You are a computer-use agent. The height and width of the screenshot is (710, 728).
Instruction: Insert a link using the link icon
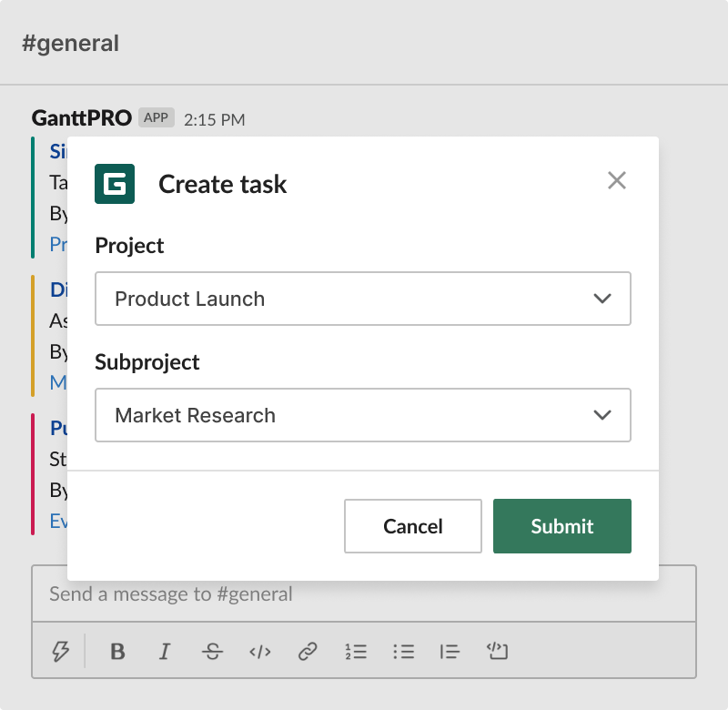[307, 652]
